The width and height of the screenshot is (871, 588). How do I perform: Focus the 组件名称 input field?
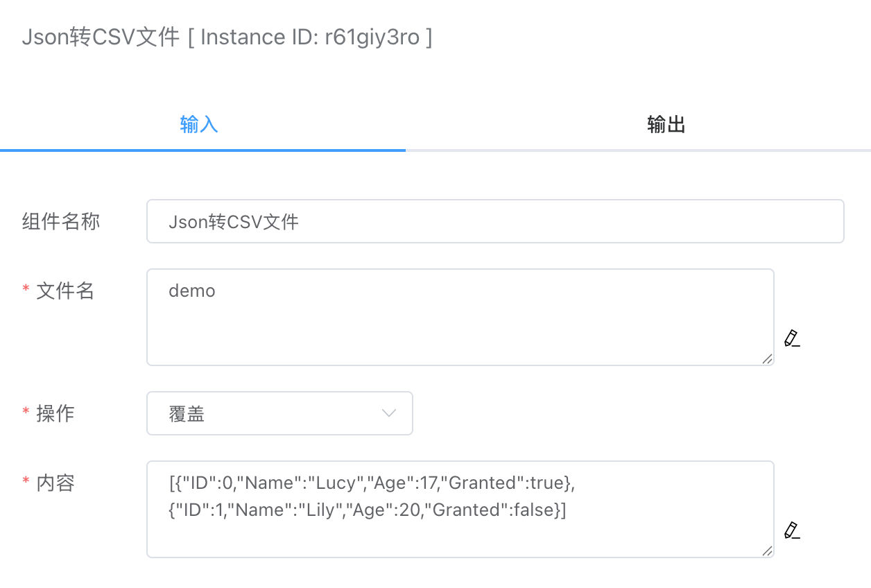[x=495, y=221]
